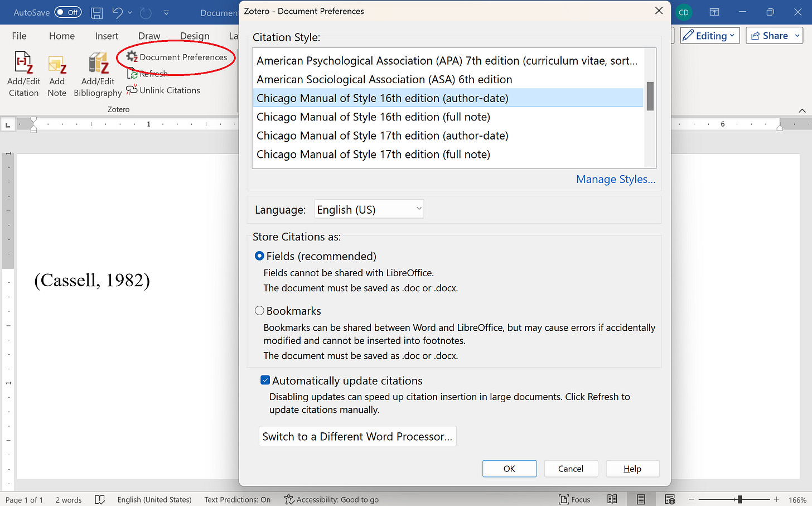Image resolution: width=812 pixels, height=506 pixels.
Task: Save the document with the floppy disk icon
Action: 96,12
